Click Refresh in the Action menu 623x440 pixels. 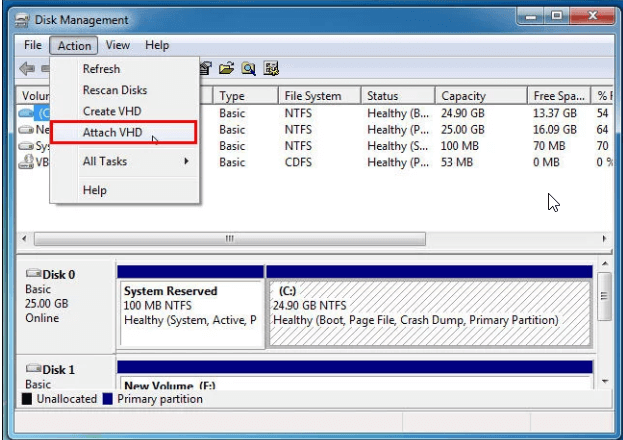[101, 69]
